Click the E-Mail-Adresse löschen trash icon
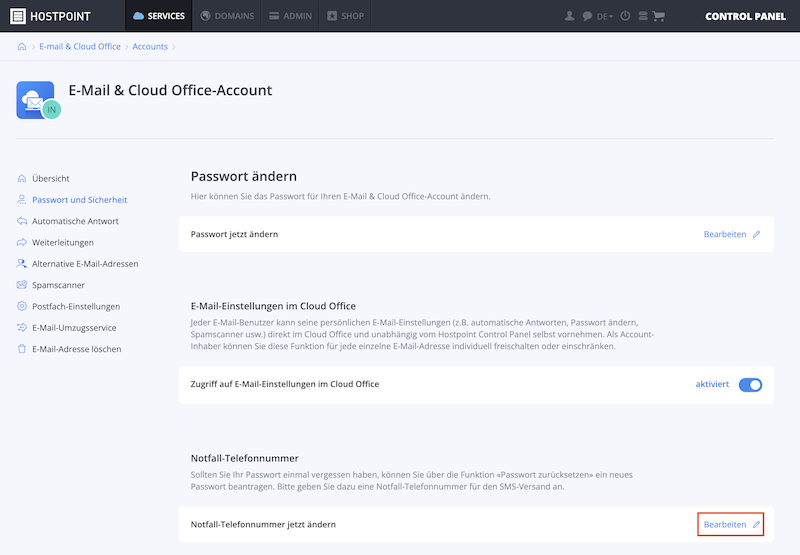This screenshot has height=555, width=800. pyautogui.click(x=21, y=349)
